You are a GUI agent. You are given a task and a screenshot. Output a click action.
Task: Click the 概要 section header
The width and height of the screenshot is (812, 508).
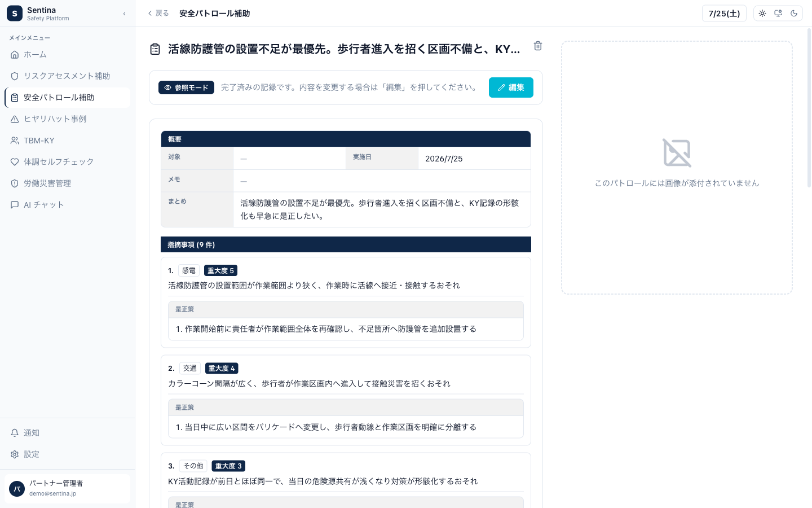[x=346, y=139]
